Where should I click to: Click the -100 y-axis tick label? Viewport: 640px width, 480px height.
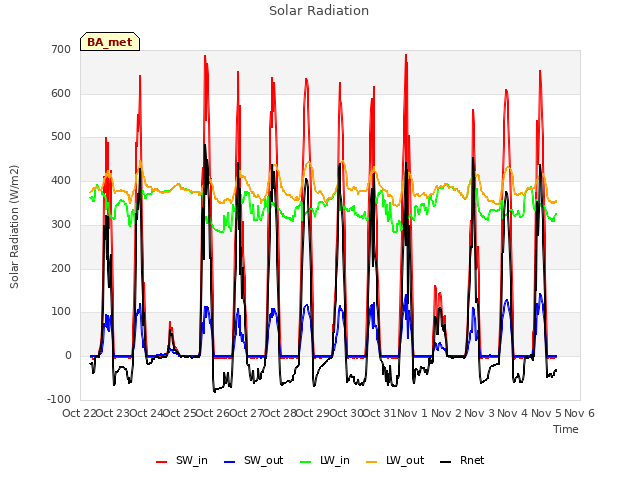[x=59, y=399]
